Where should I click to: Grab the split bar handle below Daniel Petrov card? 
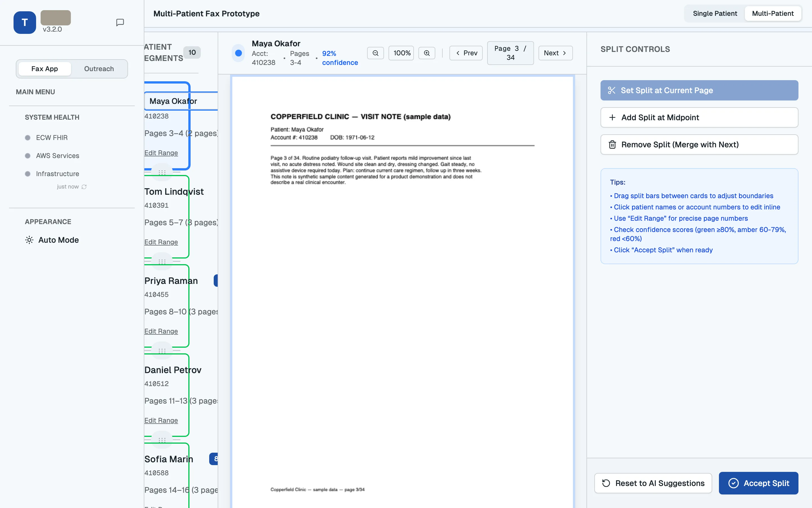click(162, 440)
